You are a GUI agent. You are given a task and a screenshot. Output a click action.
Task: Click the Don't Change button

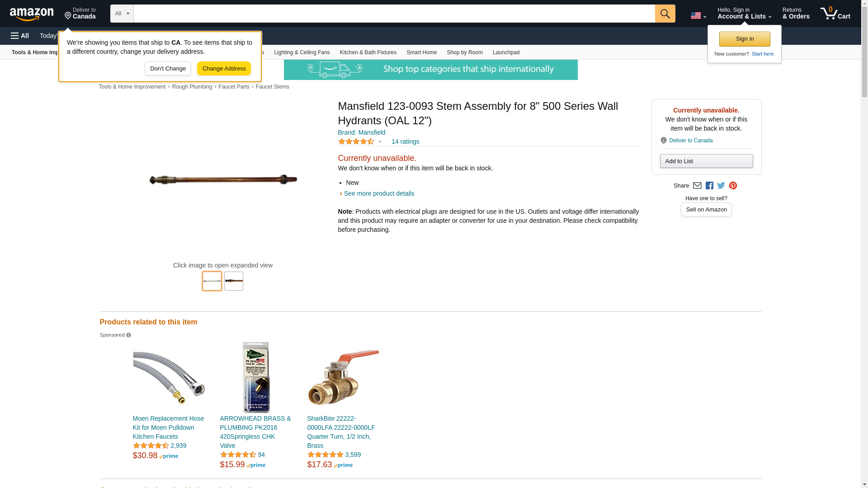pyautogui.click(x=168, y=69)
